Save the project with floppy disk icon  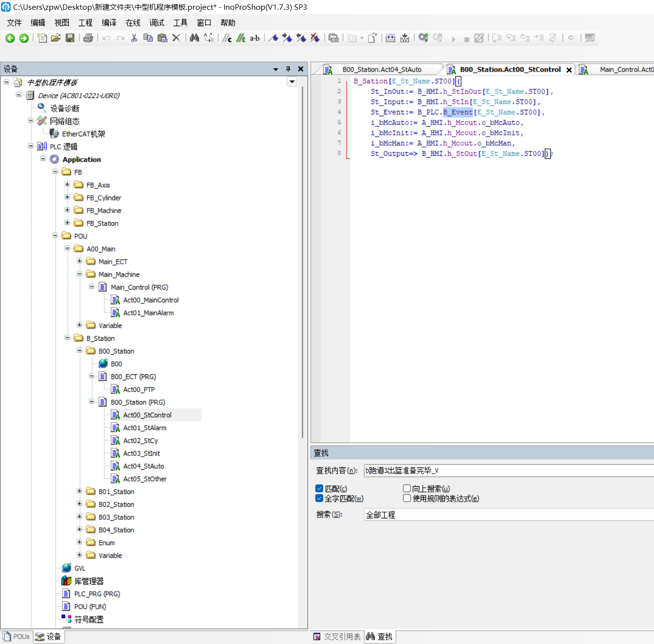pos(70,38)
